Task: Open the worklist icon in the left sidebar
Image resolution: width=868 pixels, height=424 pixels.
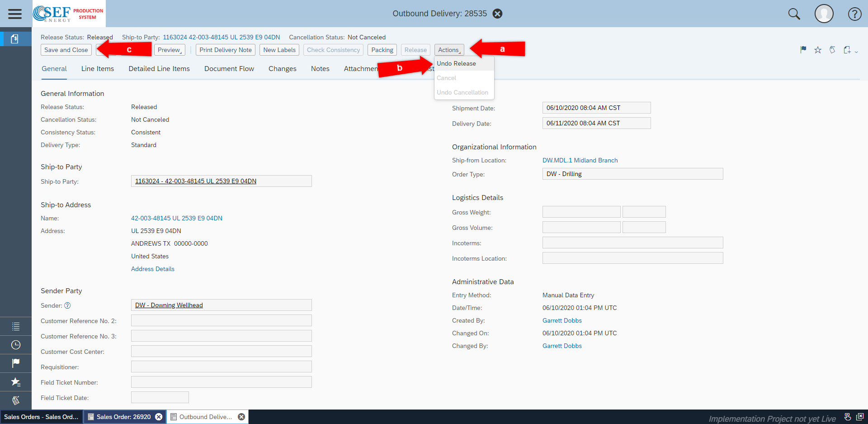Action: click(x=16, y=326)
